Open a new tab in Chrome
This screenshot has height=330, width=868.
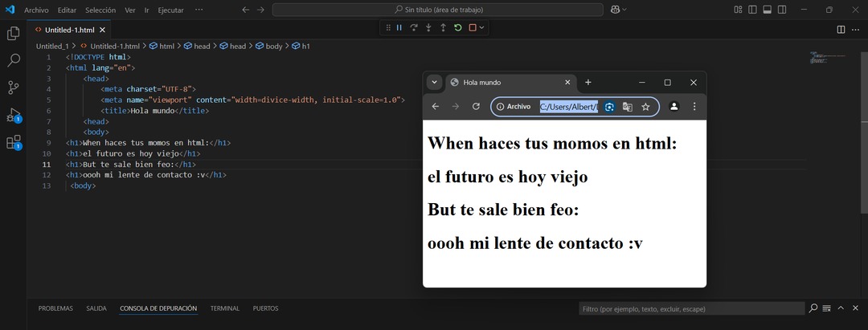(x=588, y=83)
